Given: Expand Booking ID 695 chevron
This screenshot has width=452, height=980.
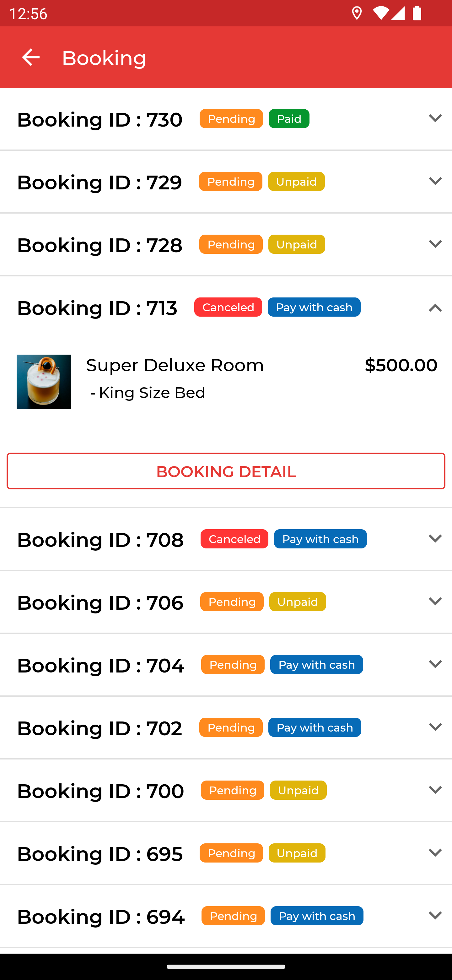Looking at the screenshot, I should (435, 852).
